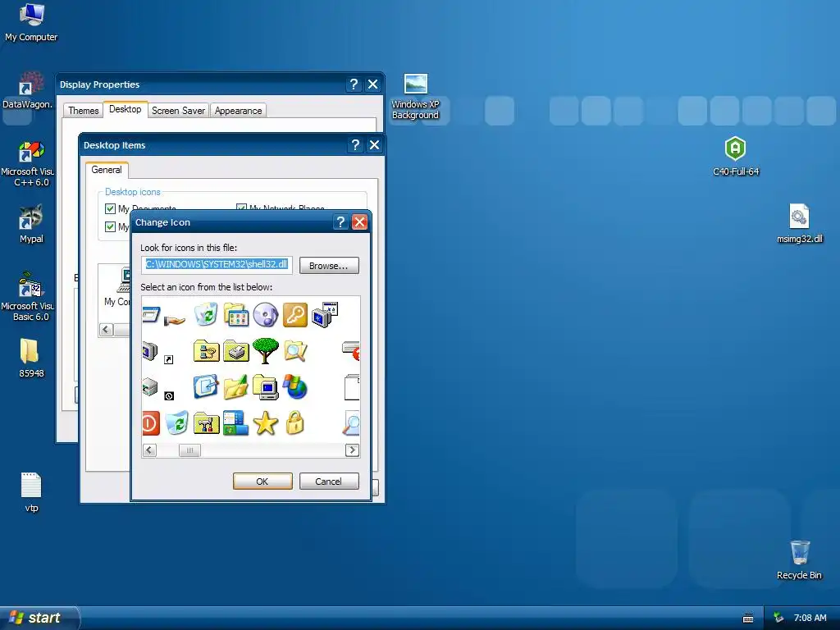The image size is (840, 630).
Task: Click the Change Icon help question mark
Action: (340, 221)
